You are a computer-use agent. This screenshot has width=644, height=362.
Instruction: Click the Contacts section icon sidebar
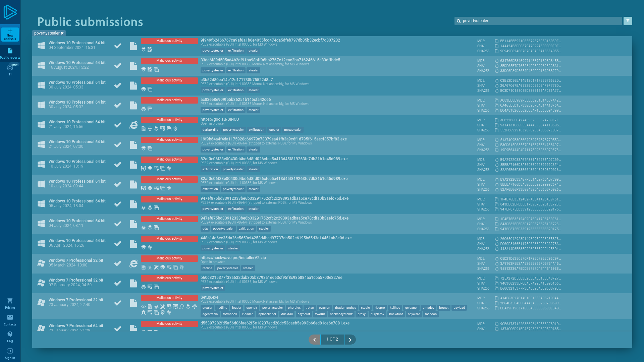[x=10, y=317]
